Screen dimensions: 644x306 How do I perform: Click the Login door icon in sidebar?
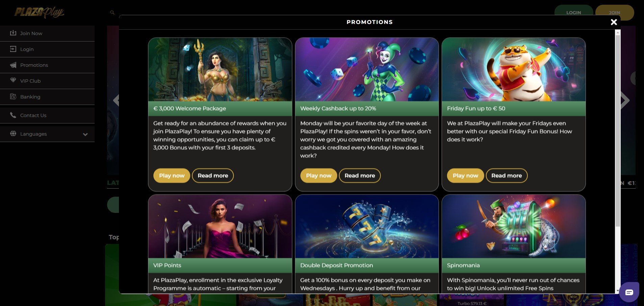coord(13,49)
